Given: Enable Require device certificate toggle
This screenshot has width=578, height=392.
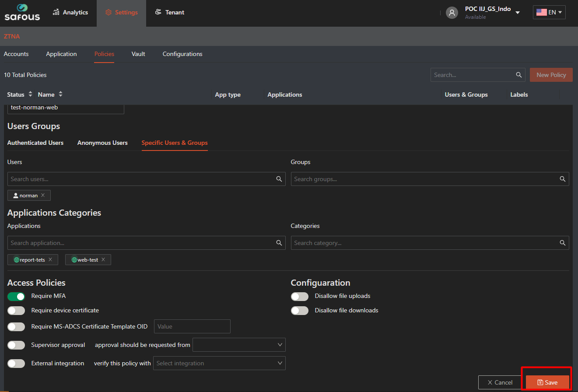Looking at the screenshot, I should click(x=16, y=311).
